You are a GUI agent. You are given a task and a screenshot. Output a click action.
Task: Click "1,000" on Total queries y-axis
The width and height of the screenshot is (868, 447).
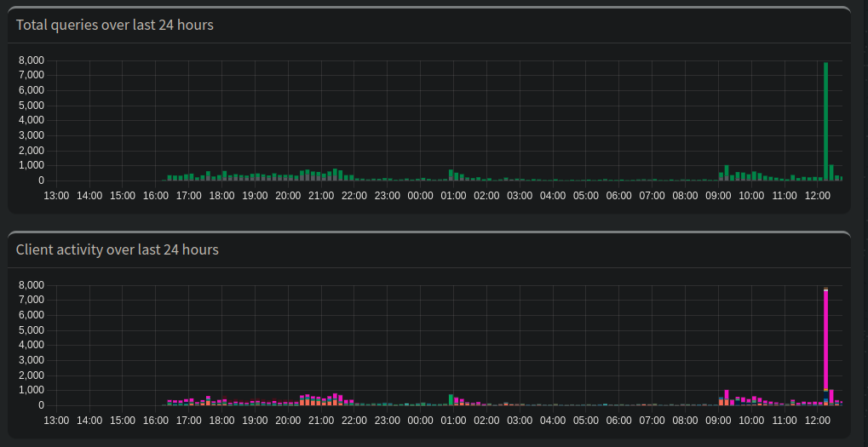pos(32,165)
